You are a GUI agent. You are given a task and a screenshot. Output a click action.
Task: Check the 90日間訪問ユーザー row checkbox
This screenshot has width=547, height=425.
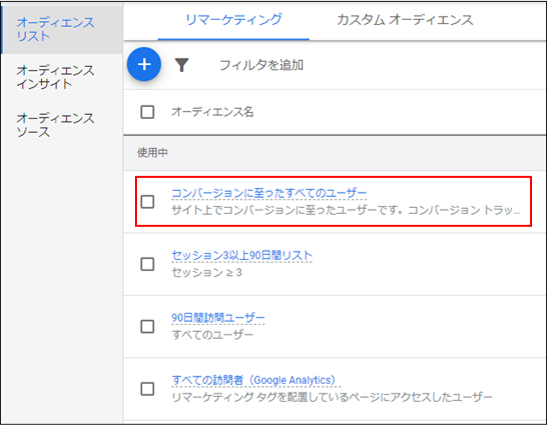click(147, 327)
